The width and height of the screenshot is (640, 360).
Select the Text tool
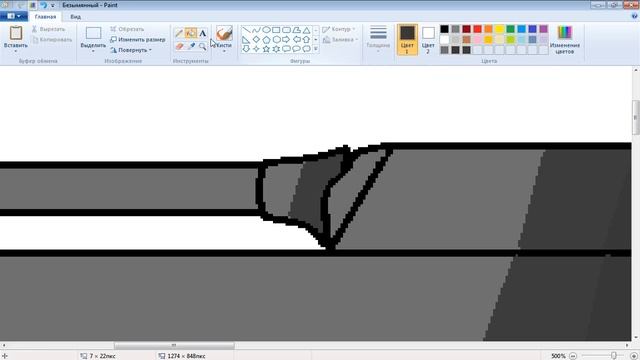point(202,33)
